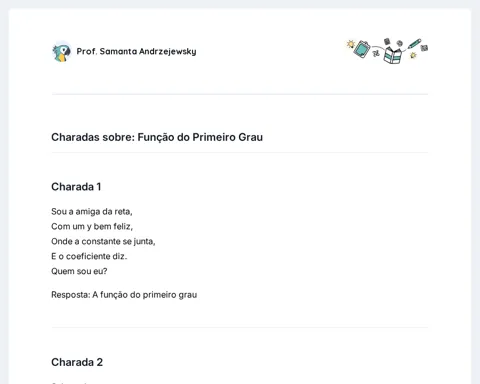Click the open book illustration
Screen dimensions: 480x384
point(392,55)
